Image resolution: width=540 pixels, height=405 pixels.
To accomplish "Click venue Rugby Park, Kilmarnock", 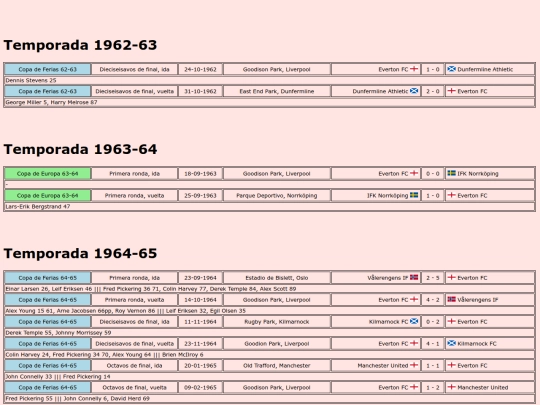I will tap(277, 322).
